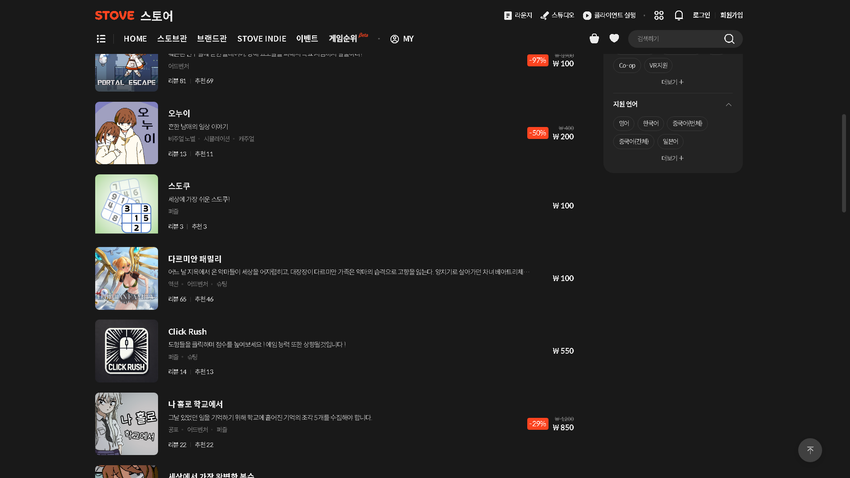The height and width of the screenshot is (478, 850).
Task: Open the wishlist heart icon
Action: point(614,38)
